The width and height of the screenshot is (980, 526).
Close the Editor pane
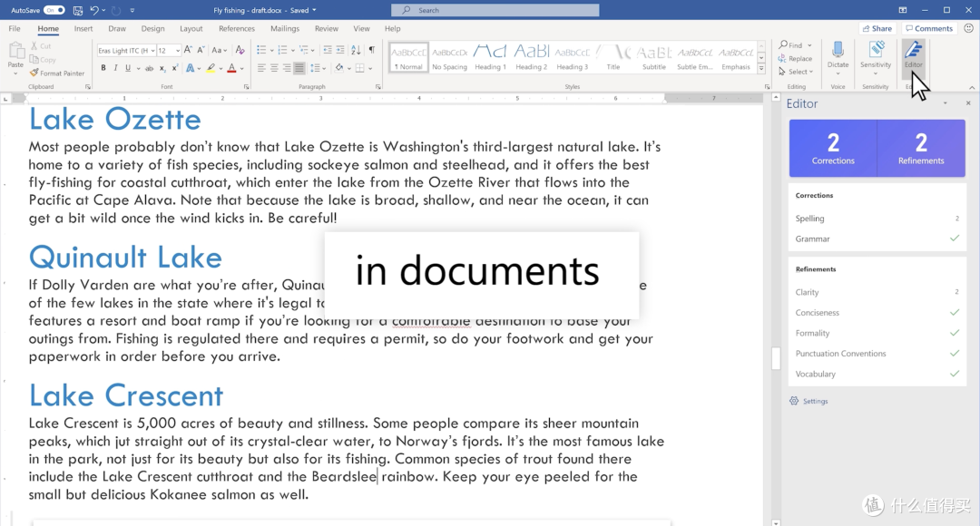pos(968,103)
